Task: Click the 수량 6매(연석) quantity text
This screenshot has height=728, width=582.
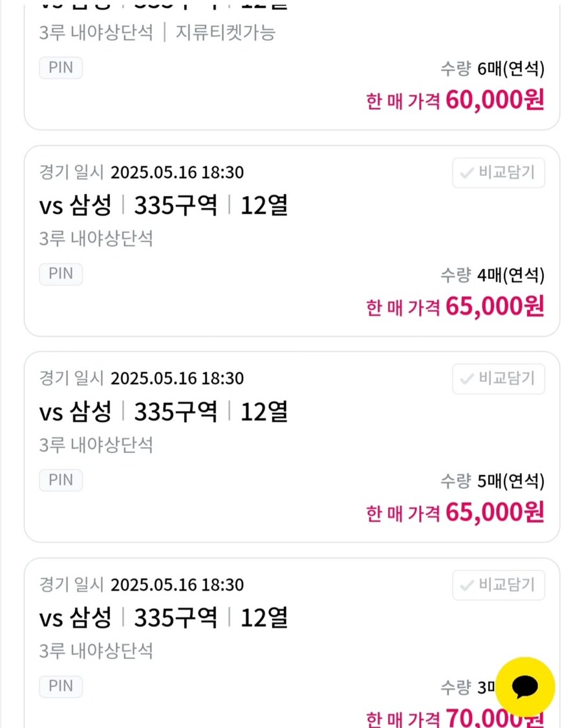Action: point(492,69)
